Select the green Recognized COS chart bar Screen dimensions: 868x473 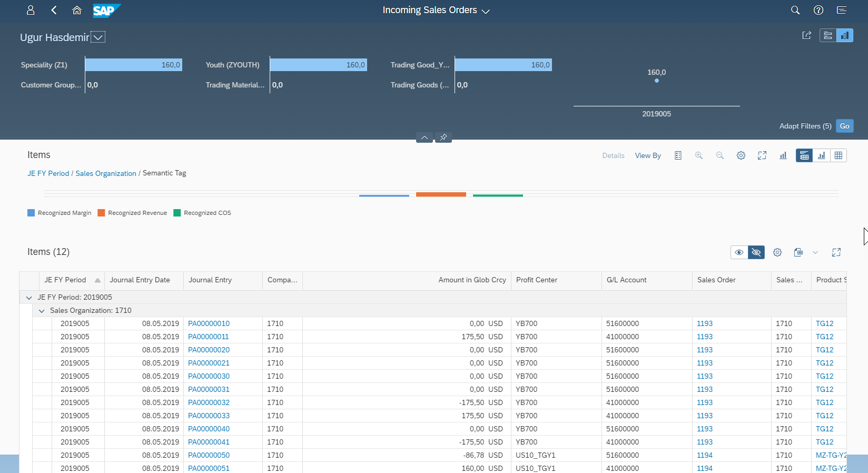pyautogui.click(x=498, y=195)
